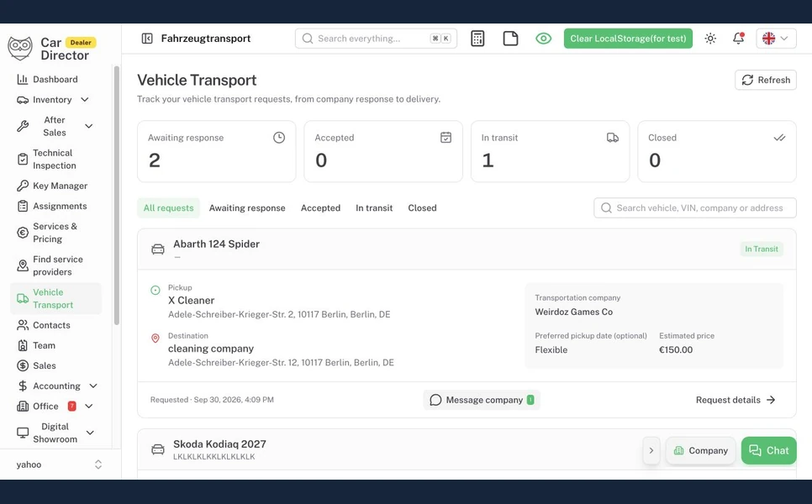Open Key Manager from sidebar
812x504 pixels.
coord(60,186)
